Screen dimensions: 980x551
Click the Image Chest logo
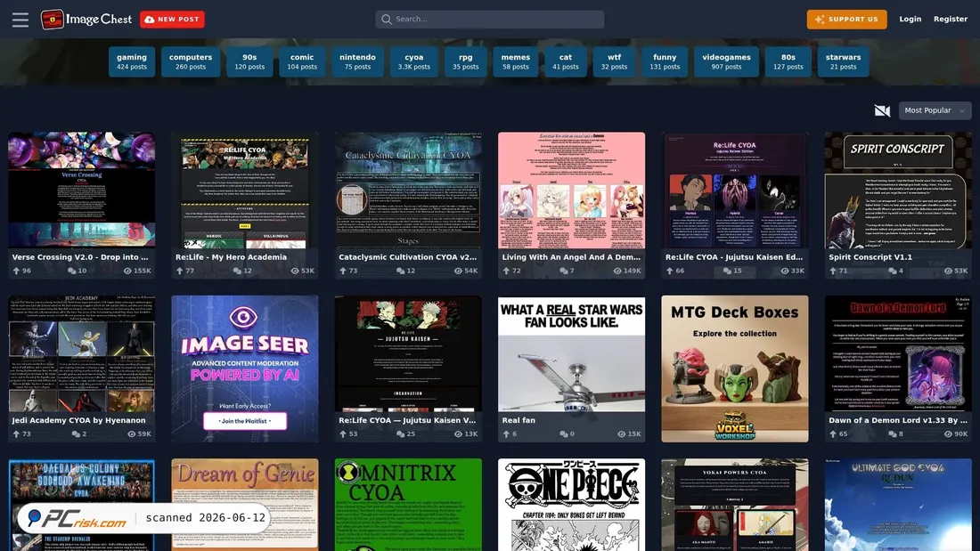click(86, 20)
